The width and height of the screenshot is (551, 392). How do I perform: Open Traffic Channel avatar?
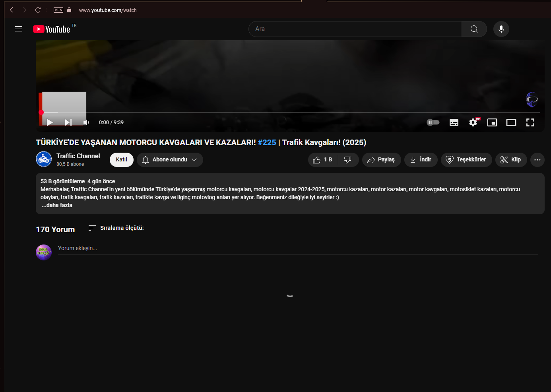point(44,159)
